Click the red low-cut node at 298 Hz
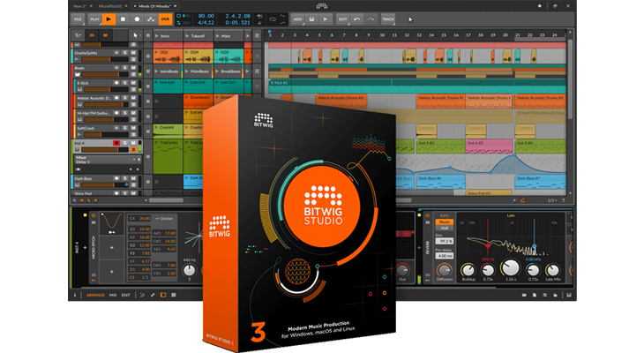The height and width of the screenshot is (353, 644). [488, 245]
